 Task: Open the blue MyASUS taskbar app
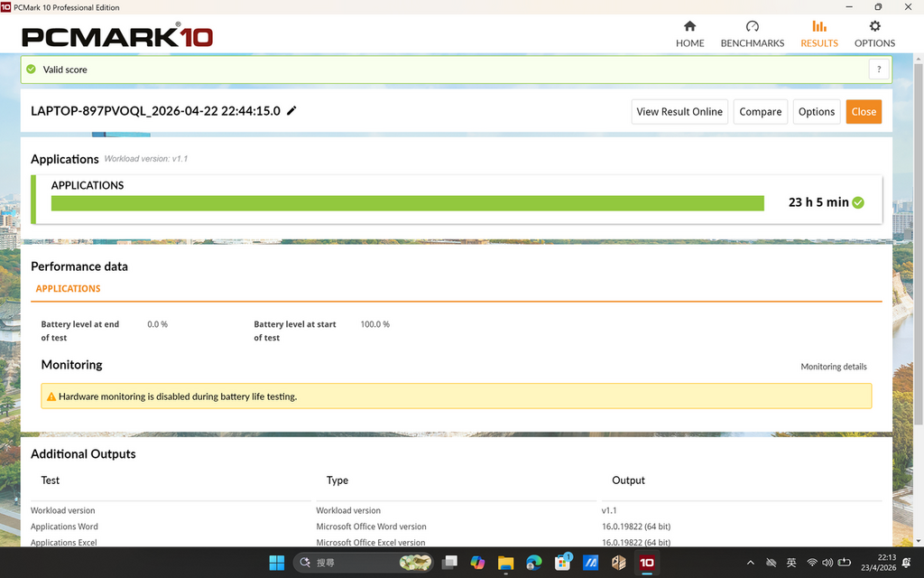coord(590,562)
